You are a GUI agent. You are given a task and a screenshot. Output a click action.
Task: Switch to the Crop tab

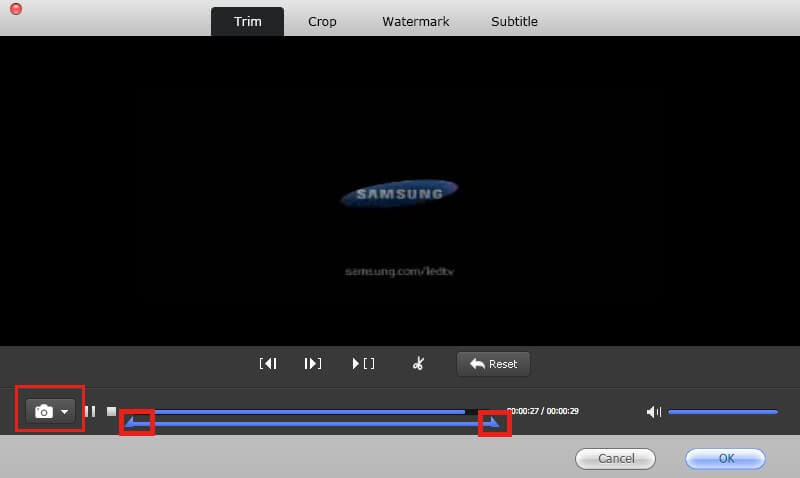[x=322, y=21]
